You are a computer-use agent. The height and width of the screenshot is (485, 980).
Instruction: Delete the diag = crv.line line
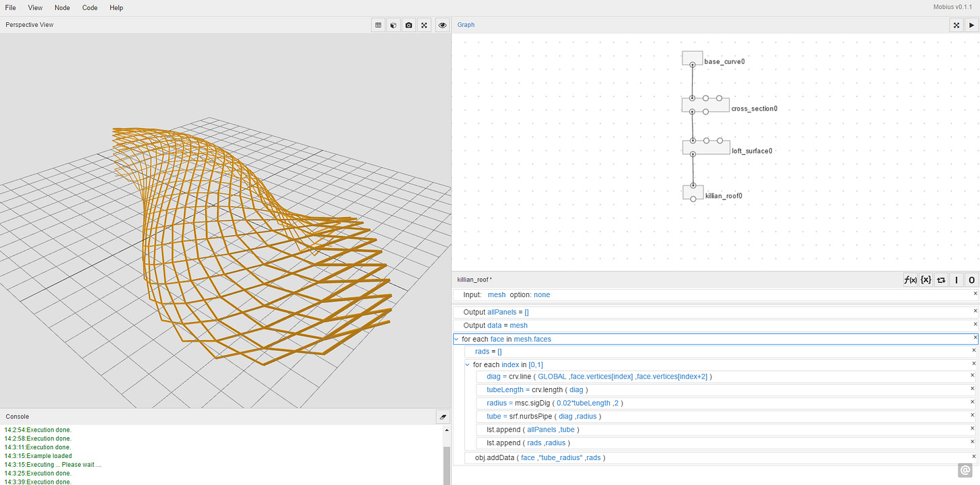972,375
